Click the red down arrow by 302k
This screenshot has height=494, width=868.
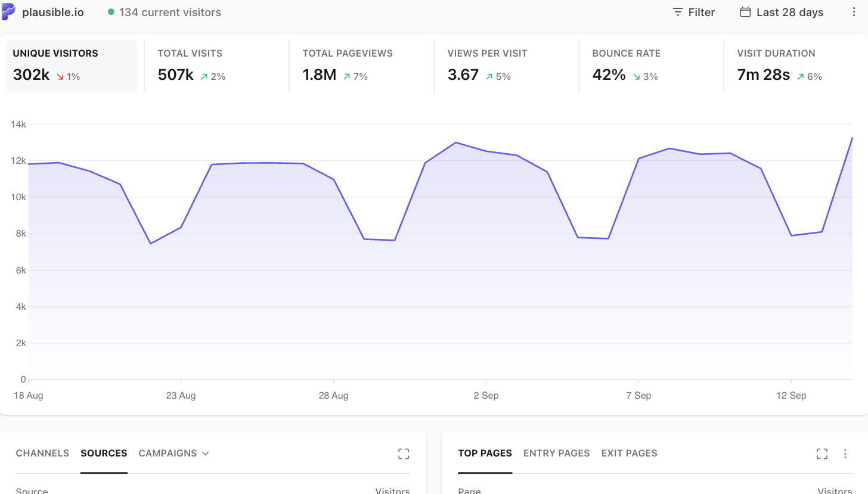(x=60, y=77)
